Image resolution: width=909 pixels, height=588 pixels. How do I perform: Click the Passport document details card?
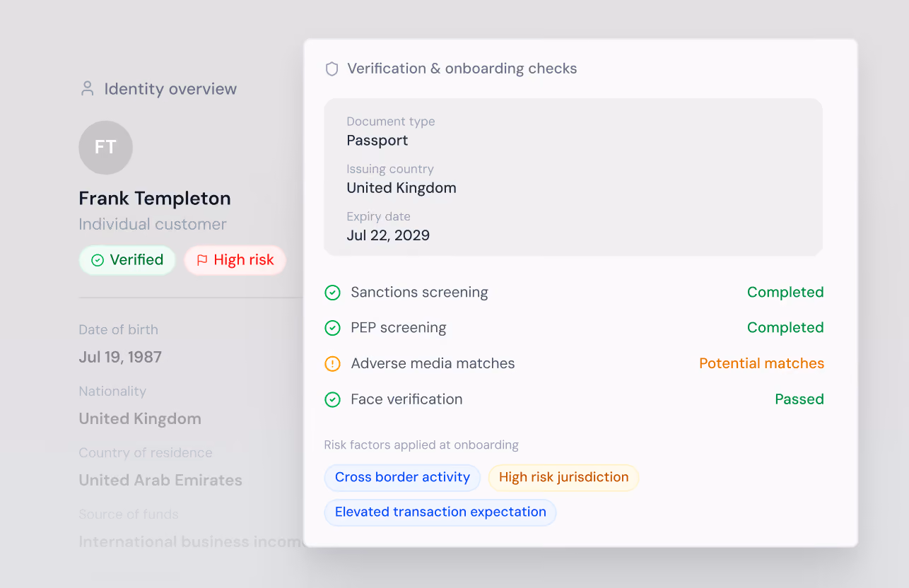[x=573, y=177]
